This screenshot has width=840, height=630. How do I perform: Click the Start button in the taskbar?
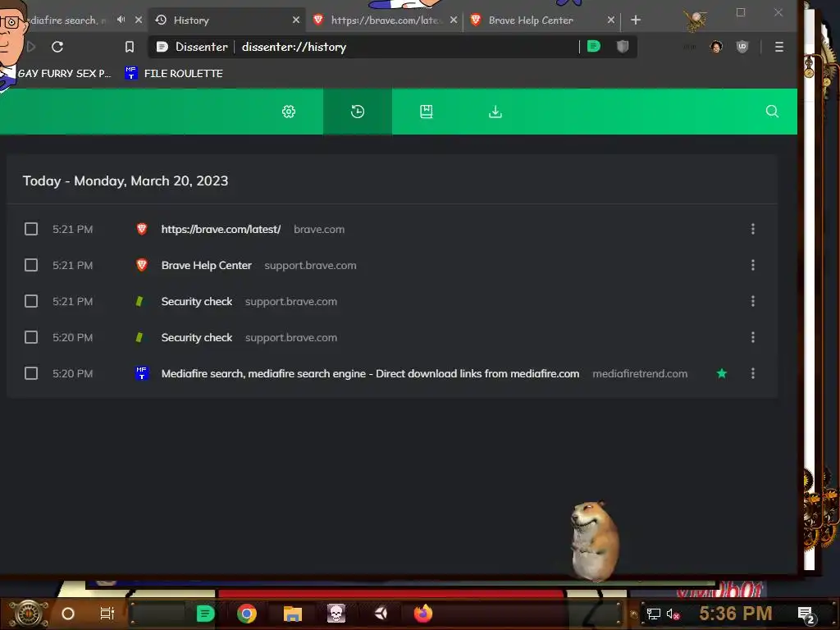pyautogui.click(x=29, y=614)
